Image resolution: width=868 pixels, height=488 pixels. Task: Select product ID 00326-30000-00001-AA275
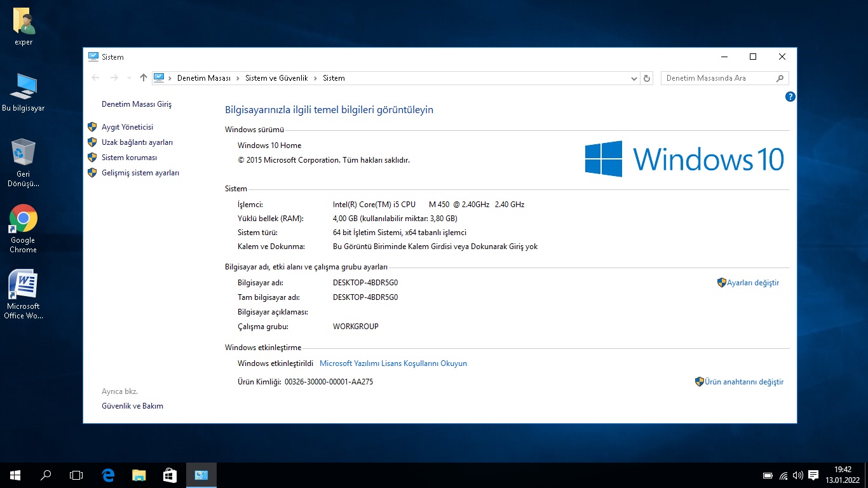(329, 382)
